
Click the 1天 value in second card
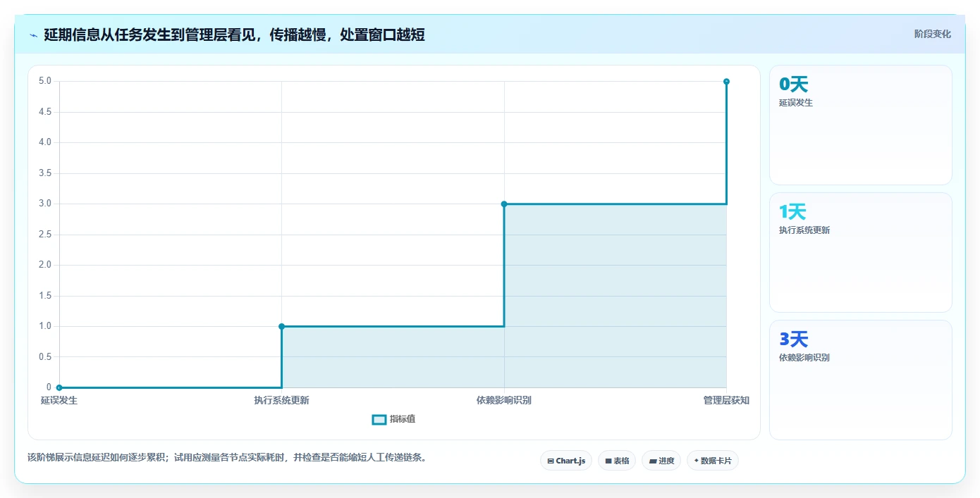coord(792,212)
